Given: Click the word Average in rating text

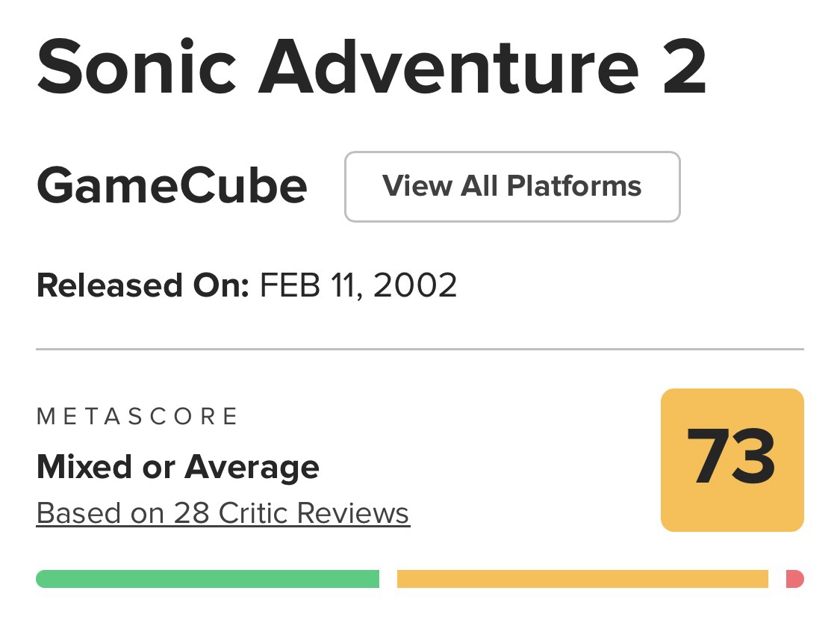Looking at the screenshot, I should click(252, 468).
